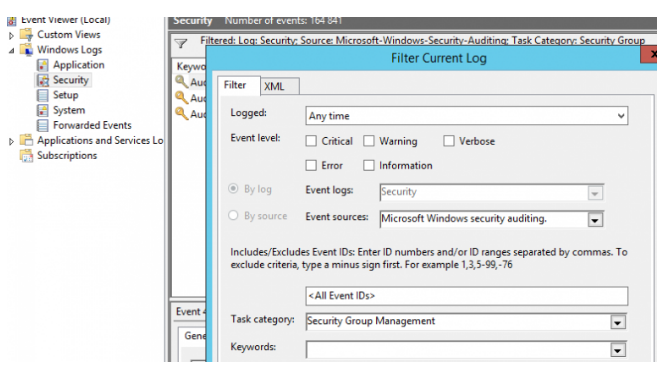Click the filter funnel icon
Viewport: 666px width, 367px height.
tap(181, 43)
